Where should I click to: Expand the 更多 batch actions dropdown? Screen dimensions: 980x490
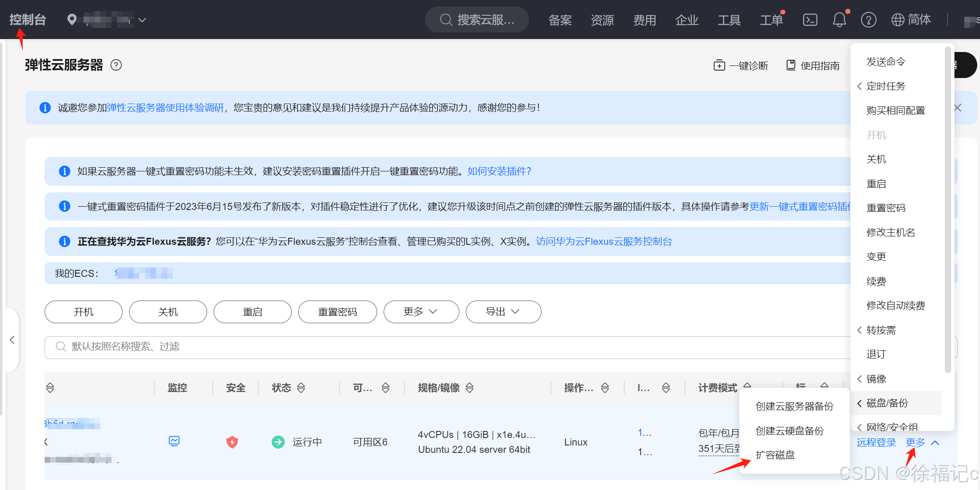(421, 312)
